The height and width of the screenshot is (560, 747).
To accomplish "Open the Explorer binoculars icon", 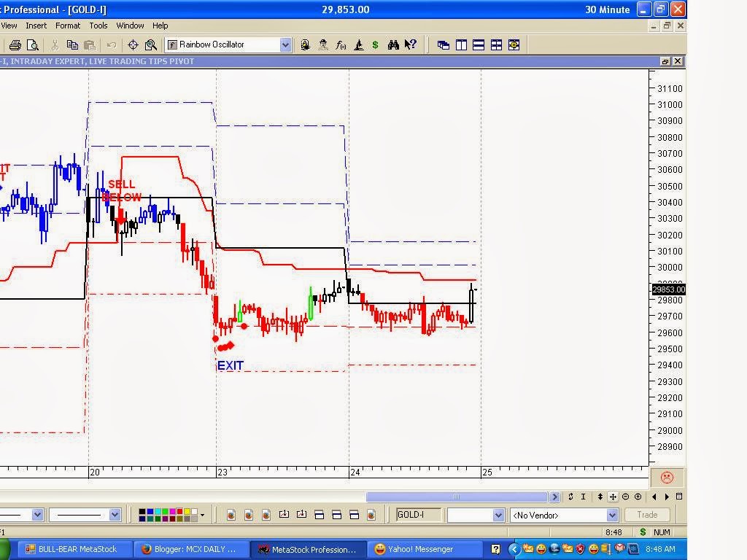I will tap(393, 44).
